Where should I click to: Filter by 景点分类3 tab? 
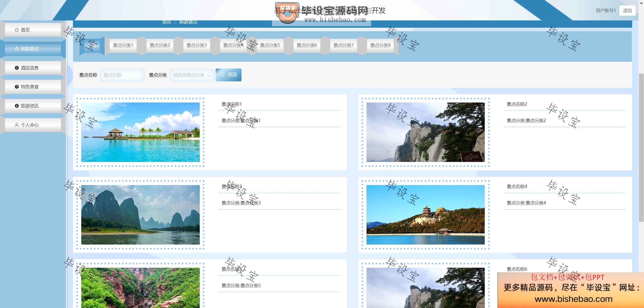[x=197, y=45]
